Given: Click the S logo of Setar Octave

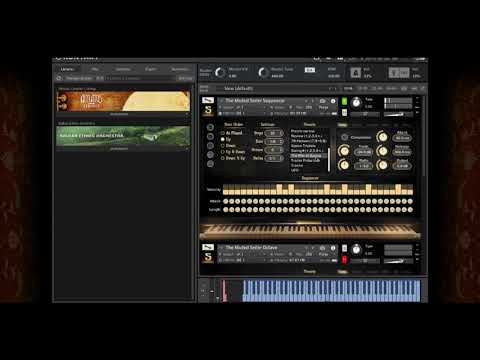Looking at the screenshot, I should (208, 257).
